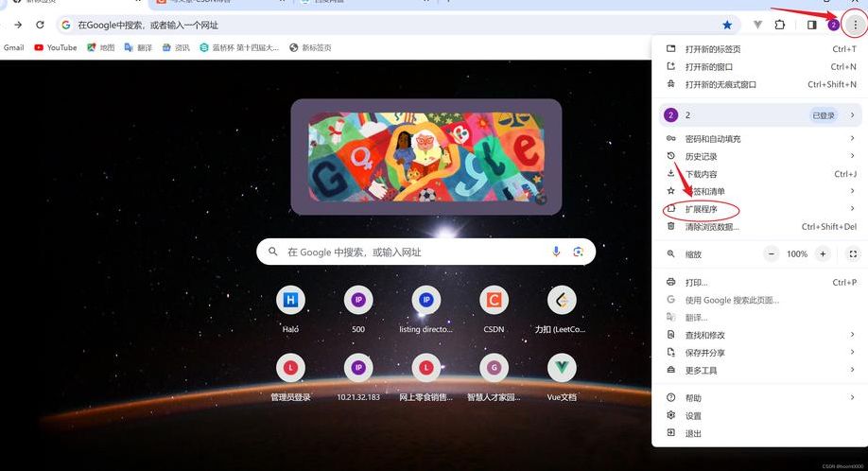Select 打印 menu item
Image resolution: width=868 pixels, height=471 pixels.
(x=761, y=282)
